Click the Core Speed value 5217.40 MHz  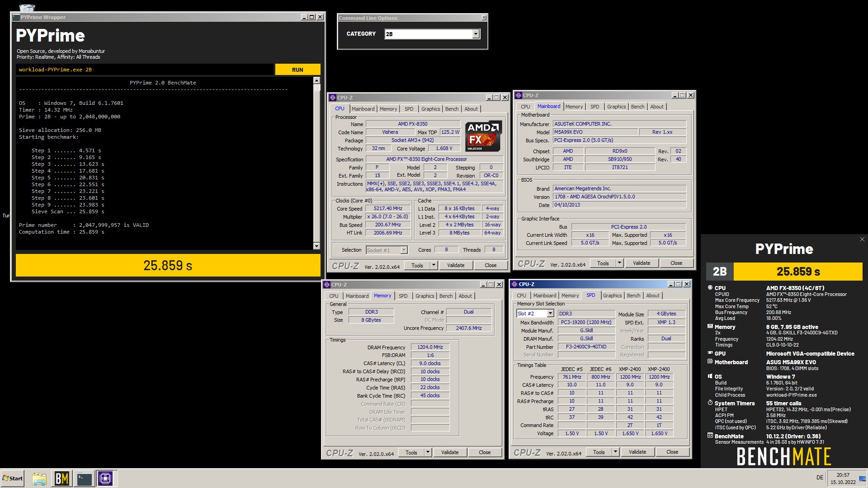click(x=387, y=209)
